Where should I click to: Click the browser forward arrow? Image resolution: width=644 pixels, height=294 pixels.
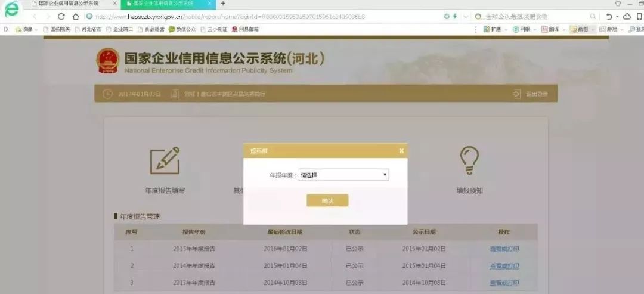click(x=48, y=17)
